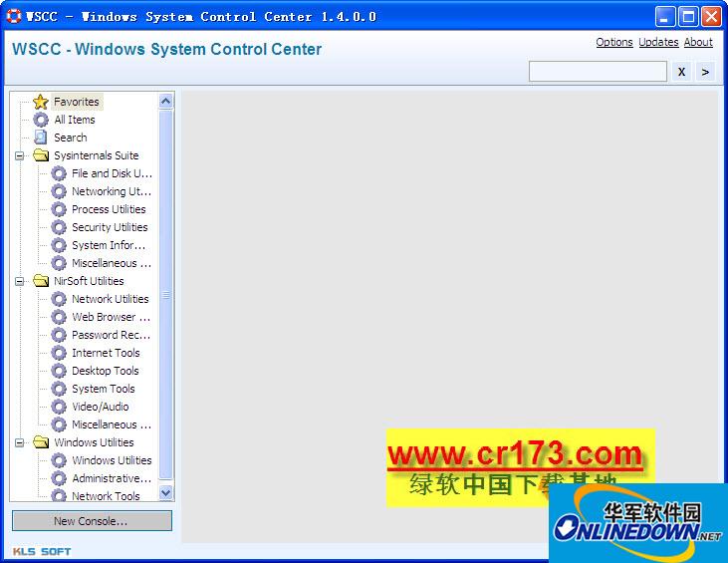Select Internet Tools category
Screen dimensions: 728x563
tap(106, 353)
